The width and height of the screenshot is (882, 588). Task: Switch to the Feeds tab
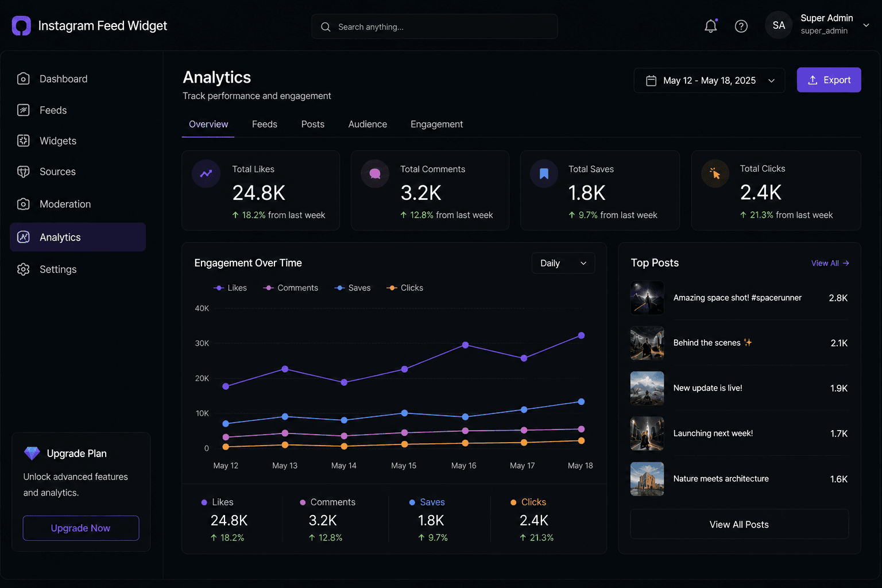[x=265, y=124]
